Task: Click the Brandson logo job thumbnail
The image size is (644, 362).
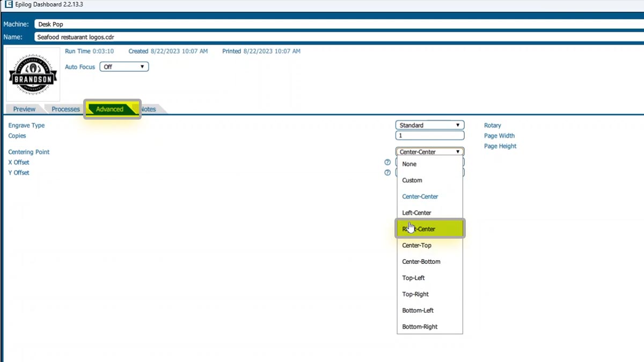Action: pos(33,75)
